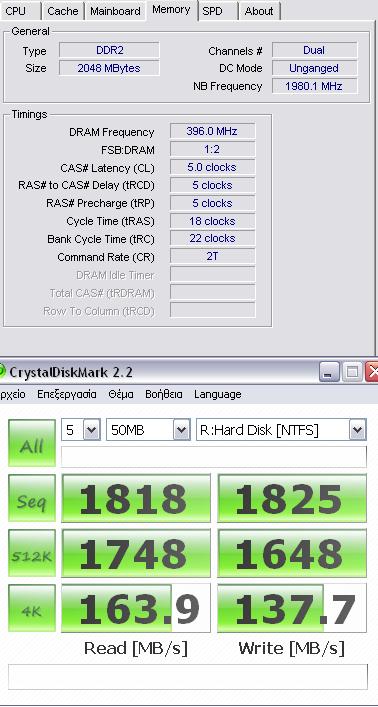
Task: Open the Mainboard tab
Action: (x=115, y=11)
